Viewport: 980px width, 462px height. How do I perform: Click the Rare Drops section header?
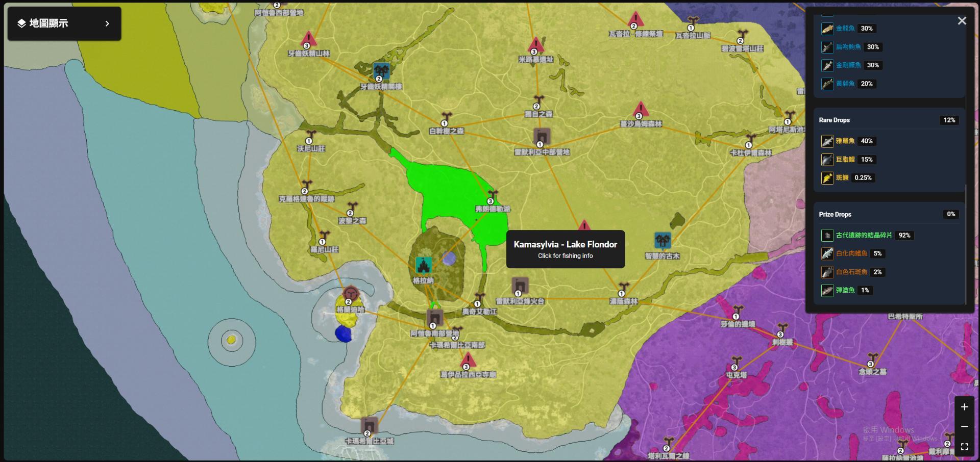point(835,120)
